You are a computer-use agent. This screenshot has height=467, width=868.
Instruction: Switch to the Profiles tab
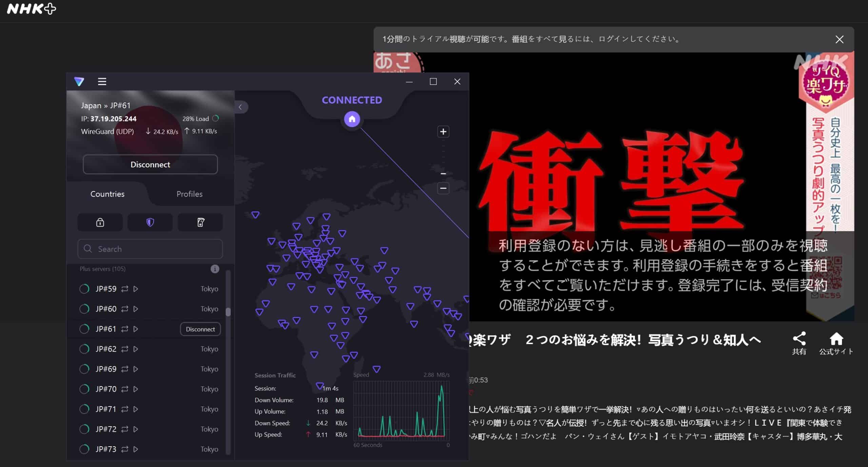click(x=190, y=194)
